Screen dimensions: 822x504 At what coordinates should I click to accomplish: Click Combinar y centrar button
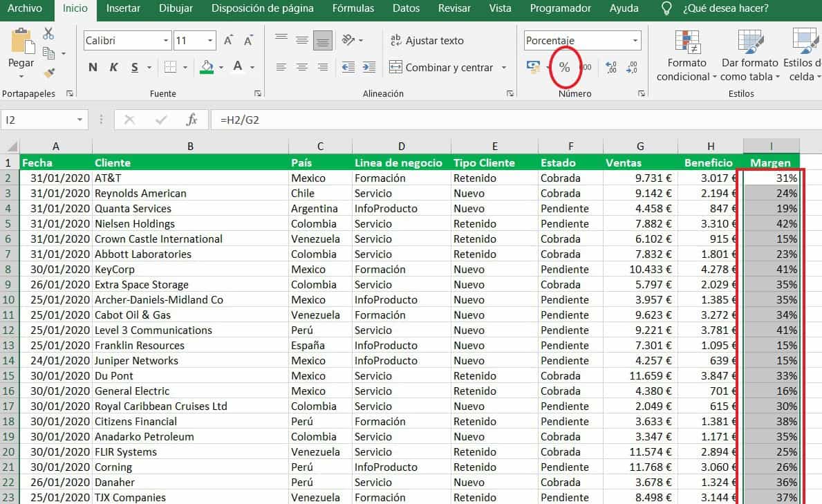coord(441,67)
